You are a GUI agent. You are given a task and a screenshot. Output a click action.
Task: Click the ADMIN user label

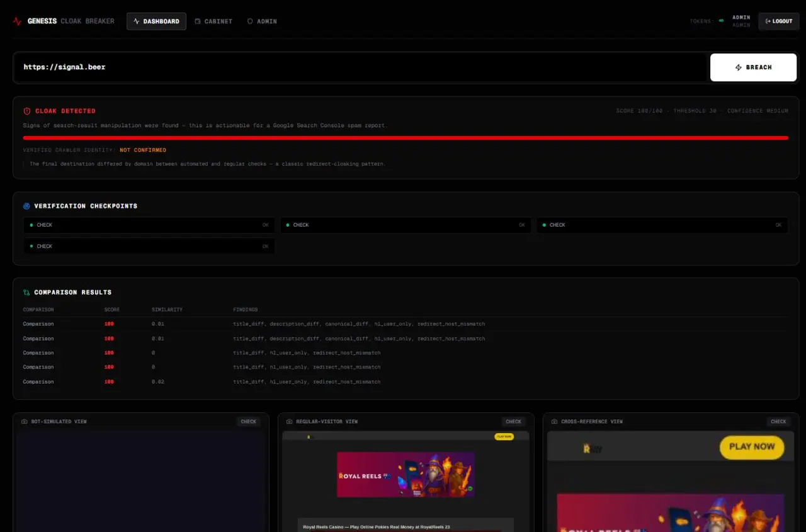[741, 18]
